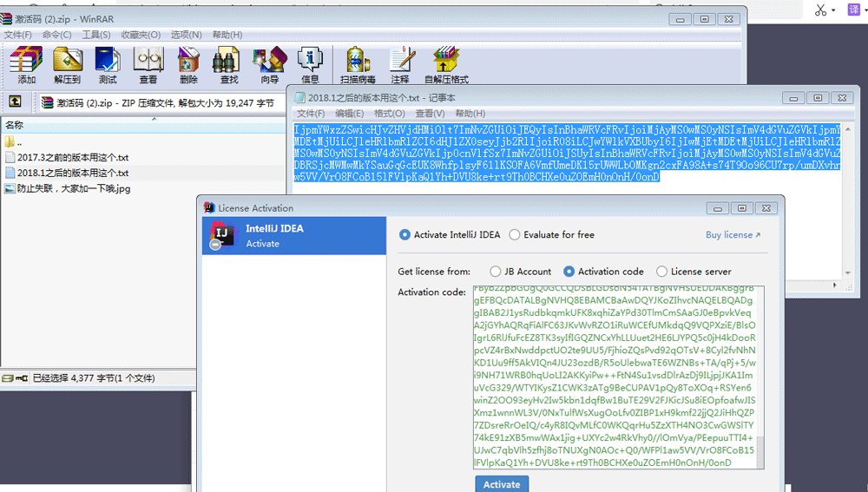Screen dimensions: 868x492
Task: Open Notepad's 格式 (Format) menu
Action: tap(388, 114)
